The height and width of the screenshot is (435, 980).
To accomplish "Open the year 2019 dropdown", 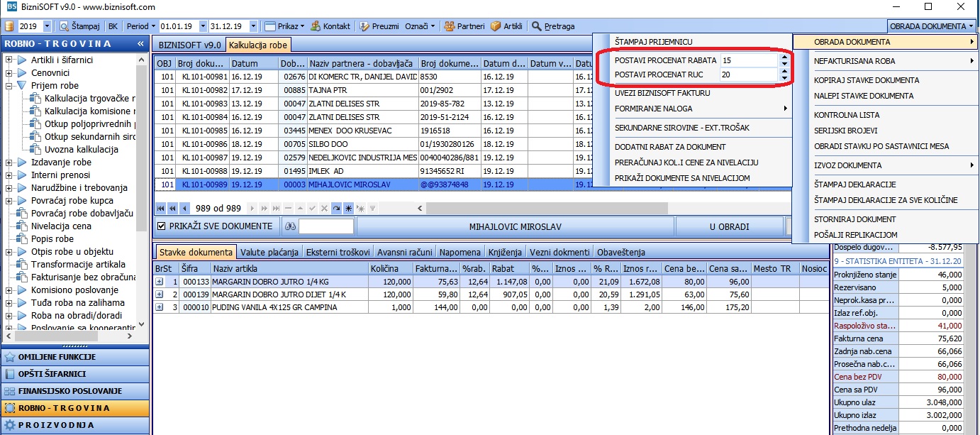I will pyautogui.click(x=48, y=26).
